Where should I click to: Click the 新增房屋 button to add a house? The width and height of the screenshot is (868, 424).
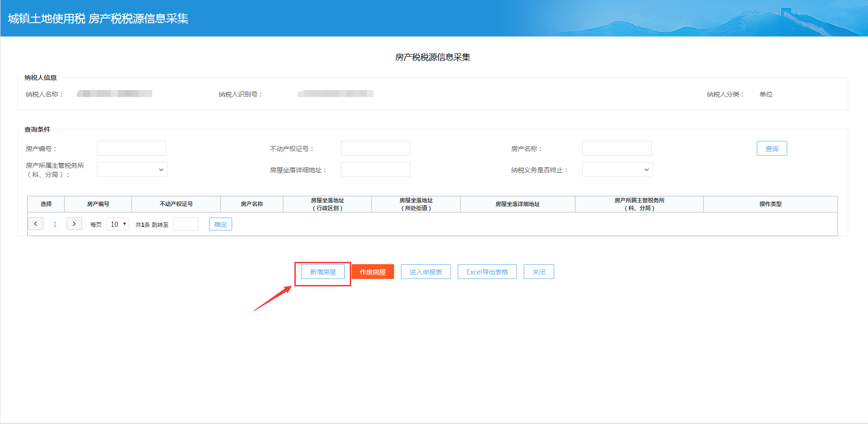pyautogui.click(x=322, y=272)
